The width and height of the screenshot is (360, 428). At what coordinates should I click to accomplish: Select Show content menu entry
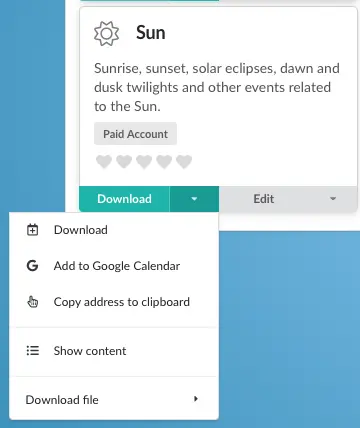click(x=114, y=351)
